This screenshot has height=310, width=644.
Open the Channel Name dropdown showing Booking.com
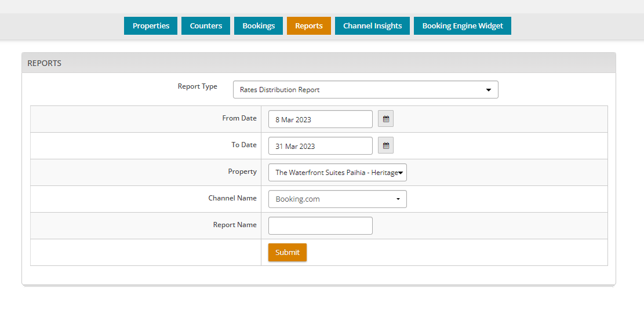point(337,199)
